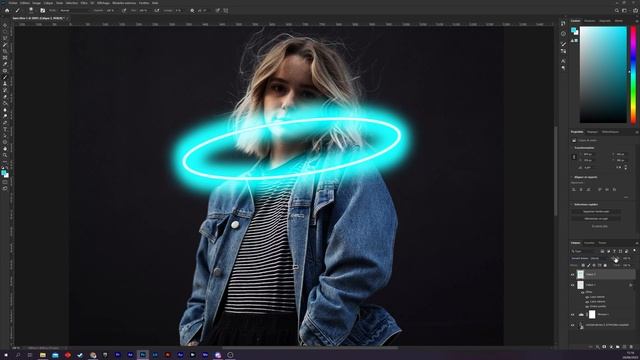This screenshot has height=360, width=640.
Task: Switch to the Nuancier tab
Action: (589, 21)
